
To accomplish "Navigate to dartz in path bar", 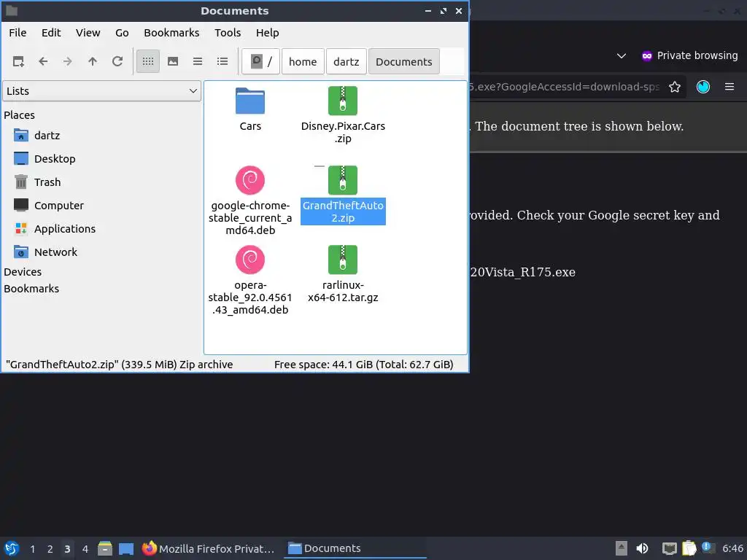I will tap(347, 61).
